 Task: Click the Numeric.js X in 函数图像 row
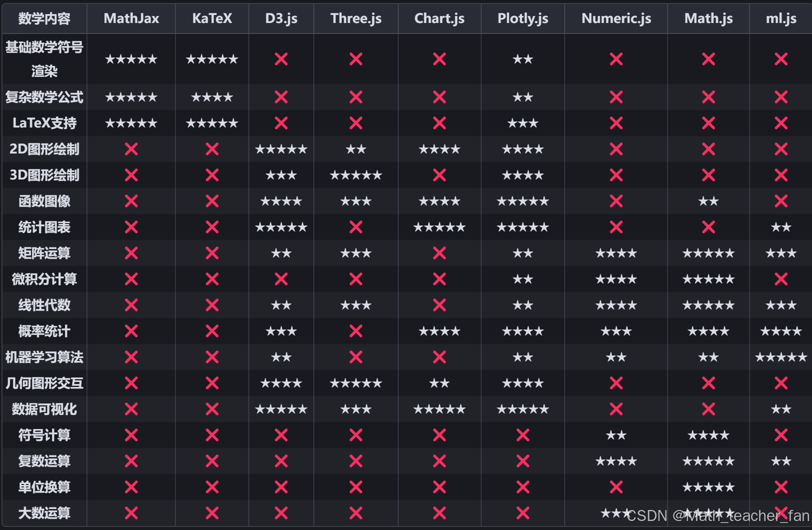coord(616,201)
